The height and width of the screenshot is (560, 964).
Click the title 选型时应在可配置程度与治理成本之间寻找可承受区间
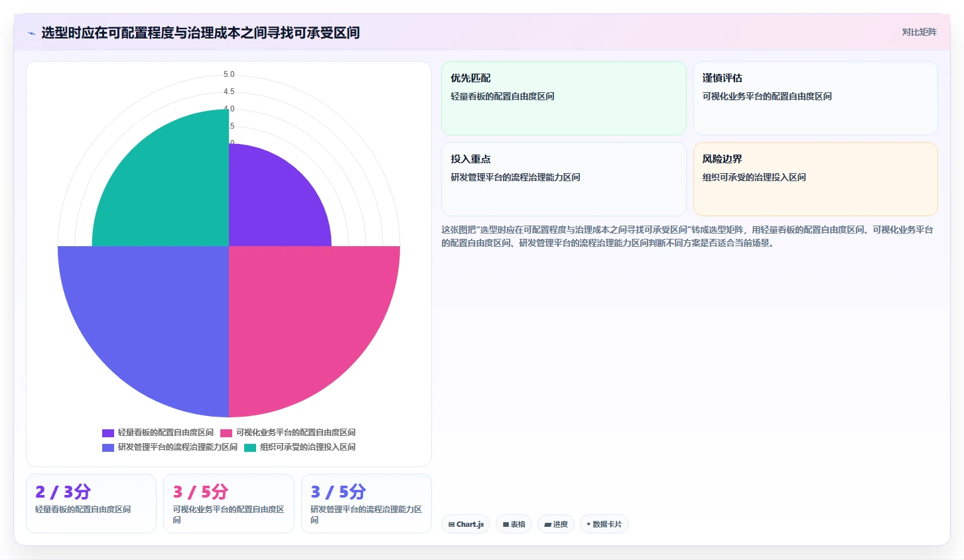tap(200, 33)
